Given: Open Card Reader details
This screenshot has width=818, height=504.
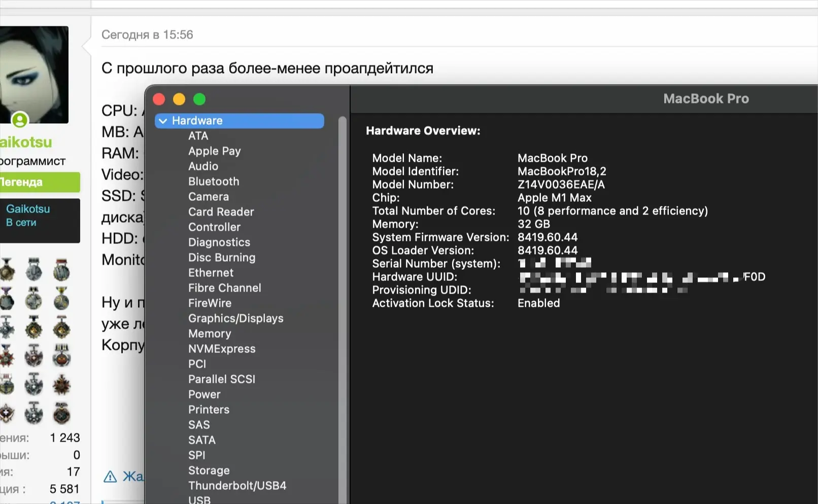Looking at the screenshot, I should [x=221, y=212].
